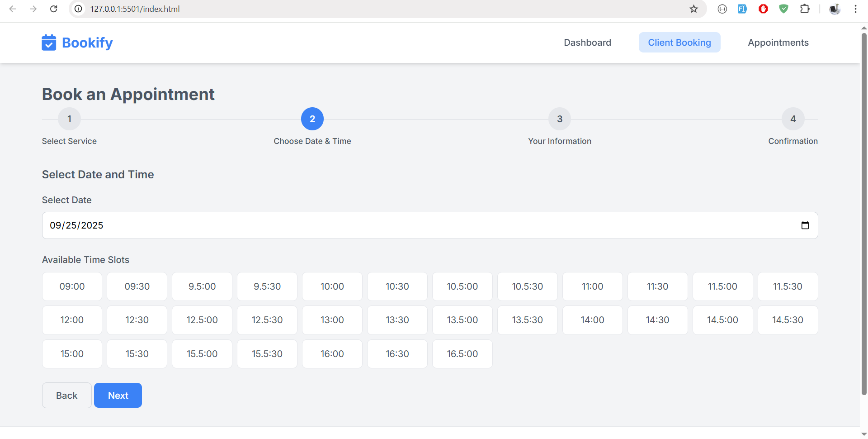Switch to the Appointments tab

click(x=778, y=43)
